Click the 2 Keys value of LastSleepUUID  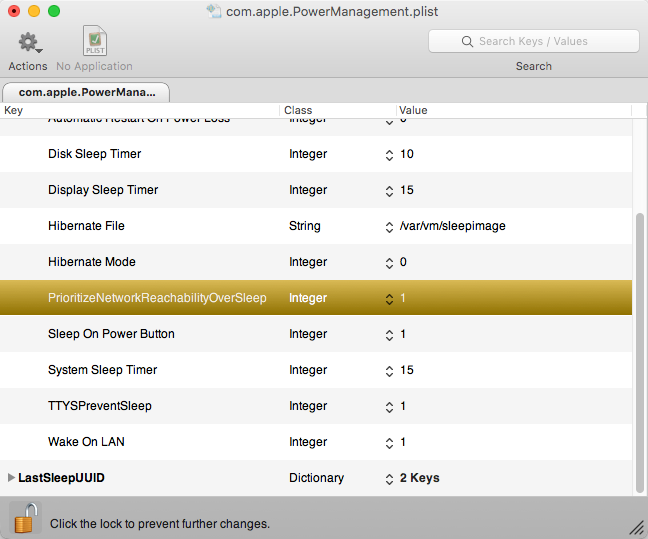pyautogui.click(x=419, y=478)
